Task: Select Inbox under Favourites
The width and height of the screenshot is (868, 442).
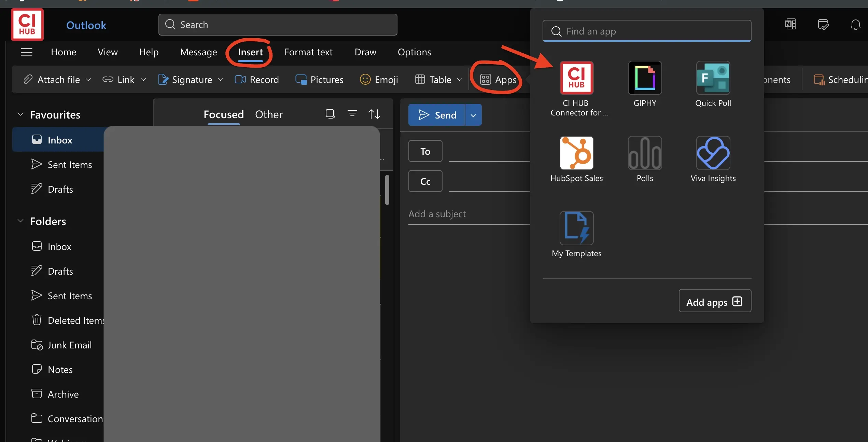Action: click(58, 140)
